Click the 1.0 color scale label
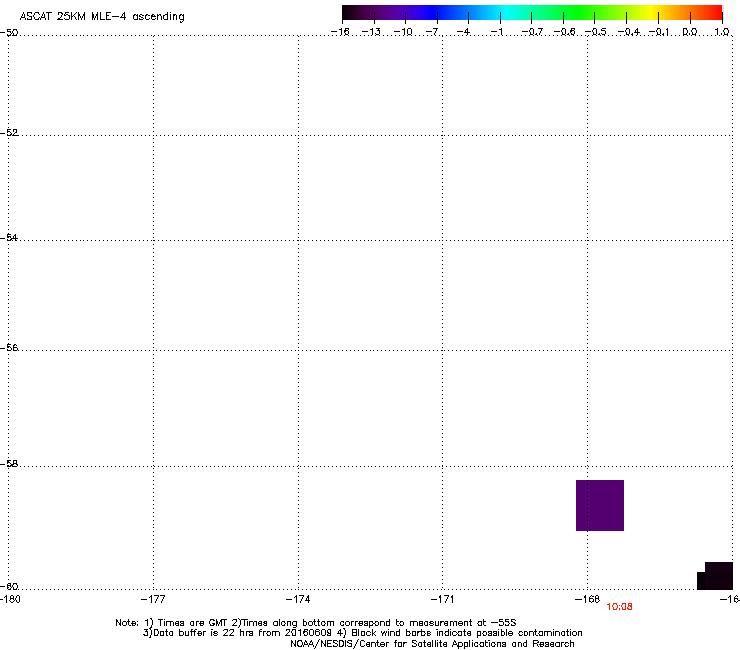 click(x=722, y=32)
